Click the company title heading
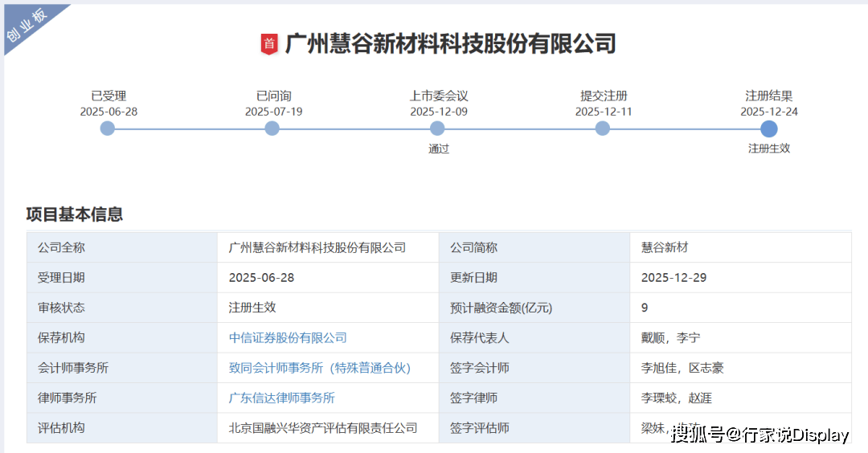868x453 pixels. tap(450, 43)
